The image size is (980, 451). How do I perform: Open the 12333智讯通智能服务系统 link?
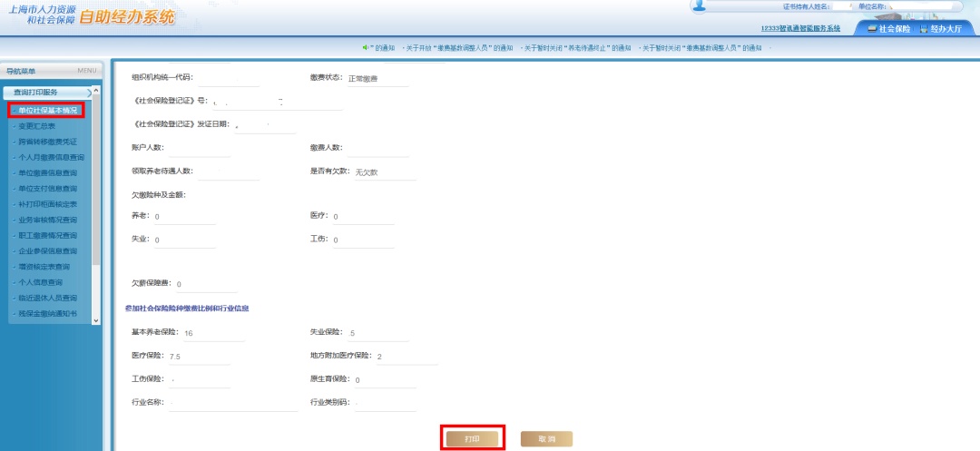click(x=800, y=29)
